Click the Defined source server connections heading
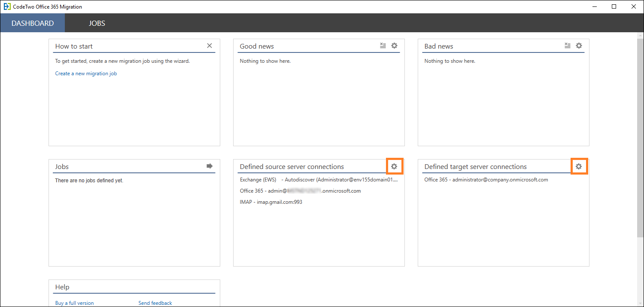 (292, 167)
